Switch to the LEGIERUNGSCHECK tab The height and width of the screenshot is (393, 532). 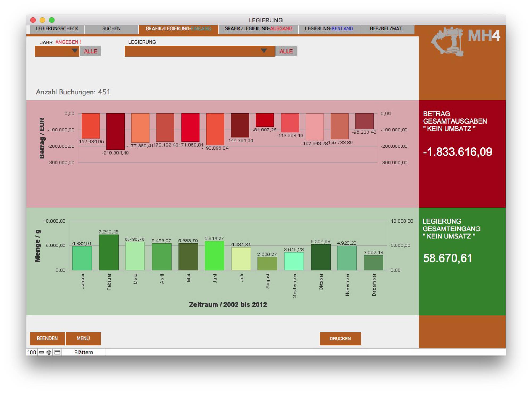click(x=57, y=29)
